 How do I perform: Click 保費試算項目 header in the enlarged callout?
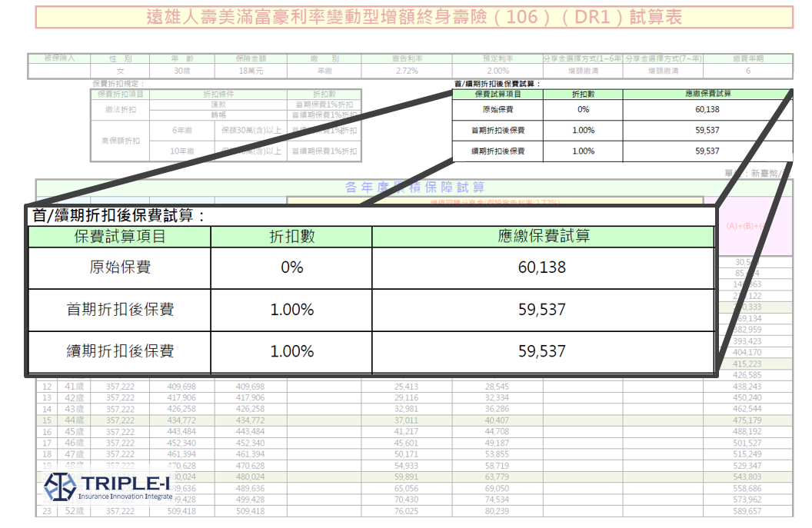coord(120,237)
